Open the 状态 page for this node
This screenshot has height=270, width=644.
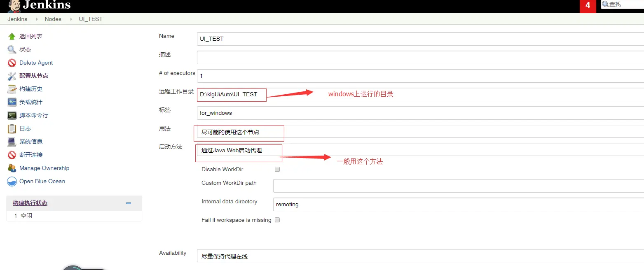pyautogui.click(x=24, y=49)
